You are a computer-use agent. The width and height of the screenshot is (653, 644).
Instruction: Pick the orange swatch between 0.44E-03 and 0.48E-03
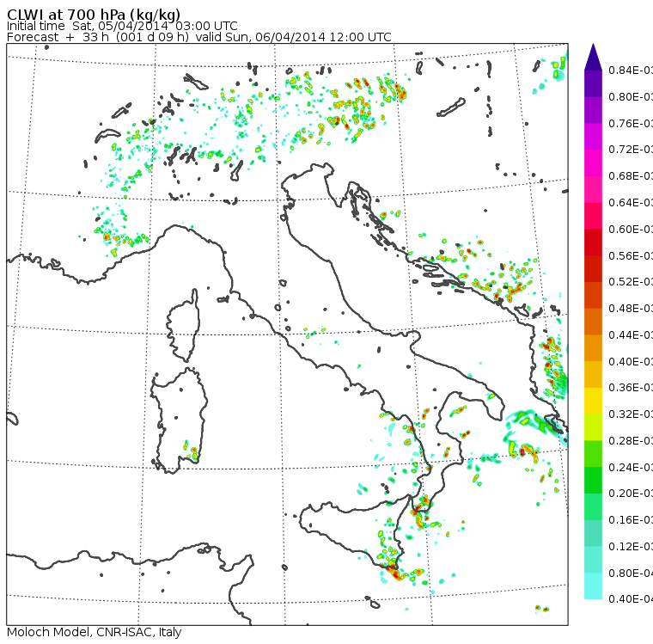point(593,322)
